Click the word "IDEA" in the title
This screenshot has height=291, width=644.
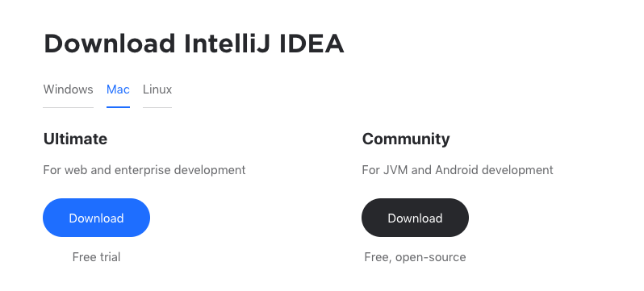coord(312,44)
